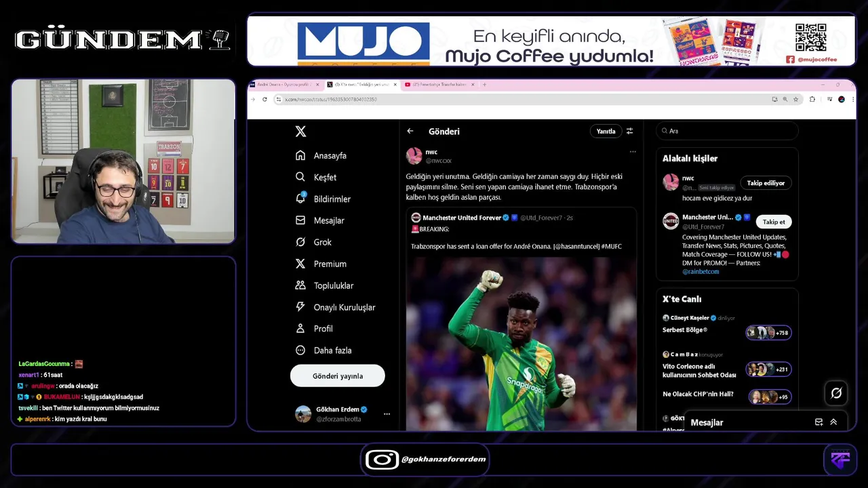Open reply filter settings icon
This screenshot has width=868, height=488.
coord(629,131)
